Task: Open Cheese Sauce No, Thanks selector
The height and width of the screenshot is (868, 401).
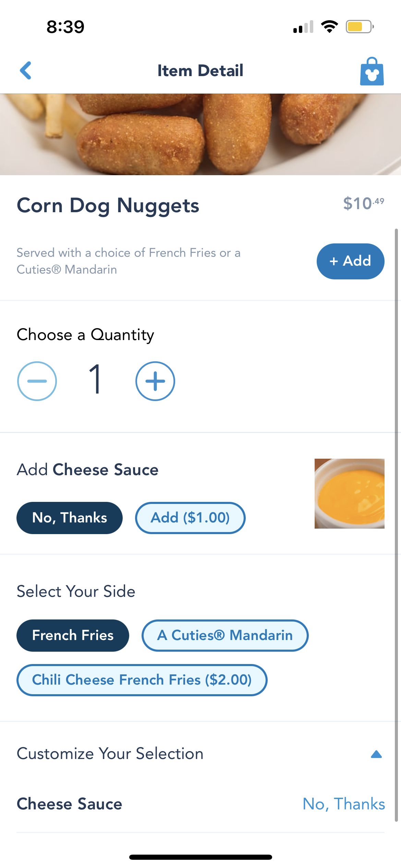Action: (343, 804)
